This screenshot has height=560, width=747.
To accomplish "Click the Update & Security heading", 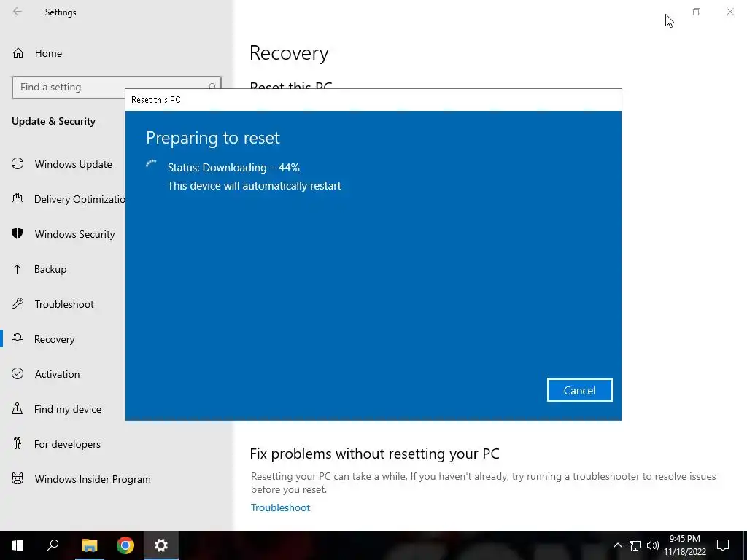I will coord(53,121).
